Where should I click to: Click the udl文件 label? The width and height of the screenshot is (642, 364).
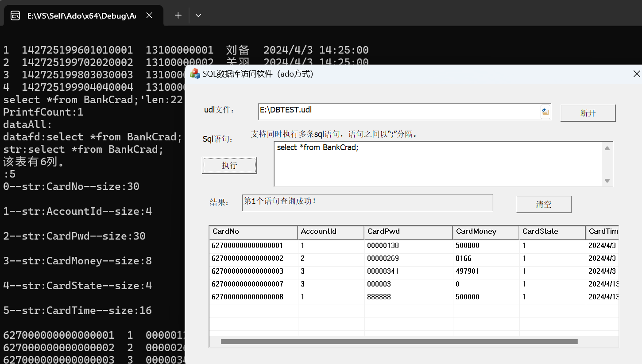(x=219, y=110)
